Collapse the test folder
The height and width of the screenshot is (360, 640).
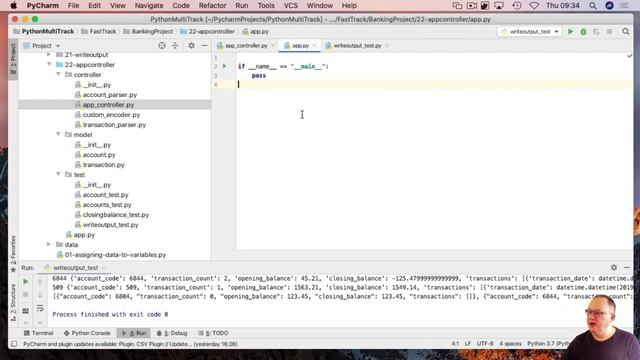click(58, 174)
